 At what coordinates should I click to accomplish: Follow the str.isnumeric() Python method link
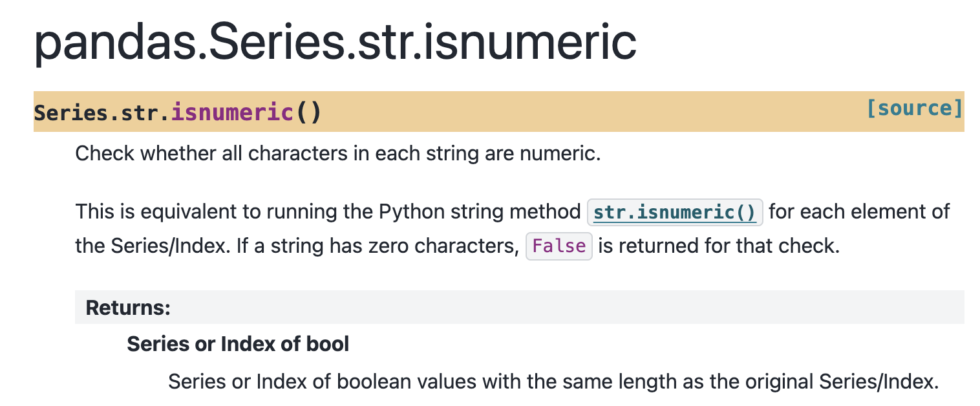pyautogui.click(x=675, y=213)
